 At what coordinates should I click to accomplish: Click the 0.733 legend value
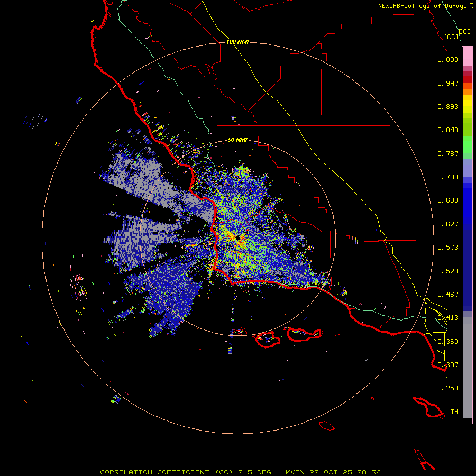pos(448,177)
